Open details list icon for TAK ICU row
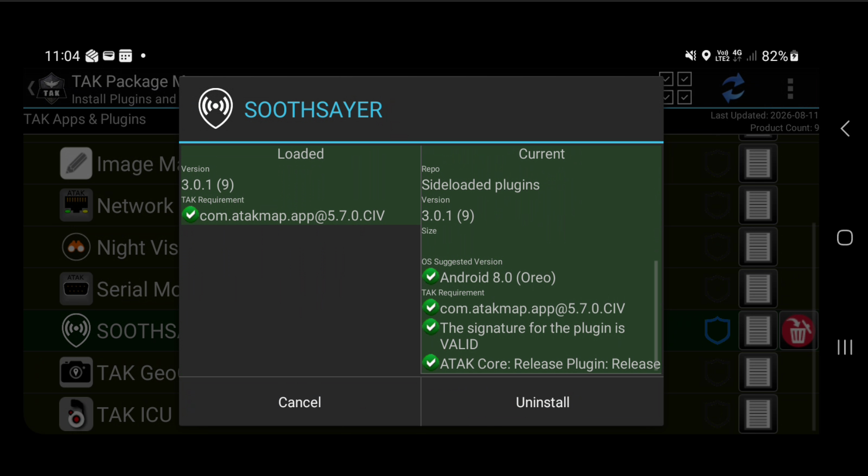This screenshot has height=476, width=868. 758,414
